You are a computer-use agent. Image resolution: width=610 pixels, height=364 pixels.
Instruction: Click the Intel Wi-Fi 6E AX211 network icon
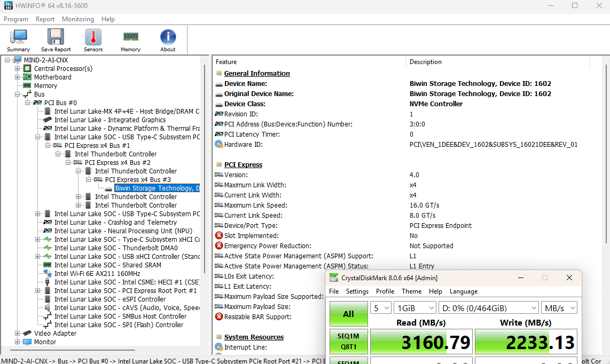48,273
